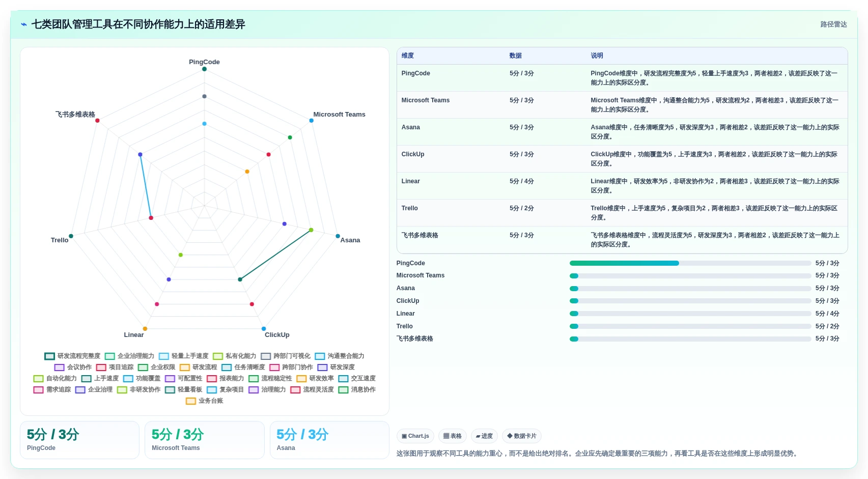The height and width of the screenshot is (479, 868).
Task: Click the 治理能力 legend swatch
Action: 254,390
